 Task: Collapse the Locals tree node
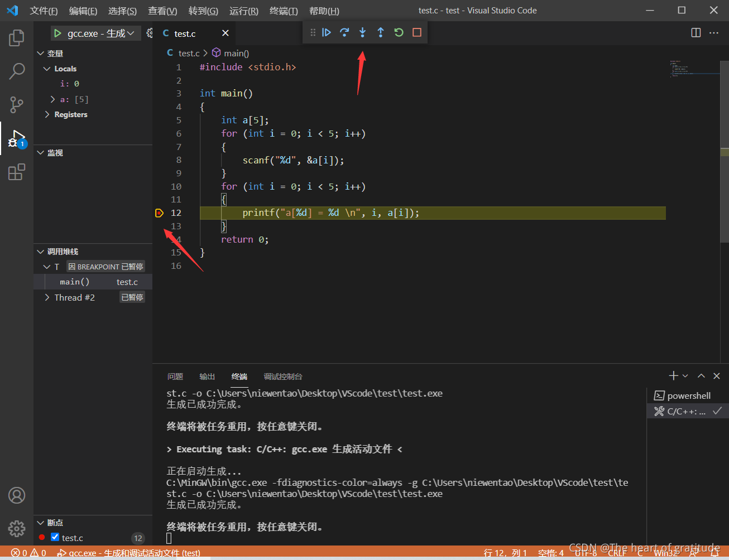[47, 69]
